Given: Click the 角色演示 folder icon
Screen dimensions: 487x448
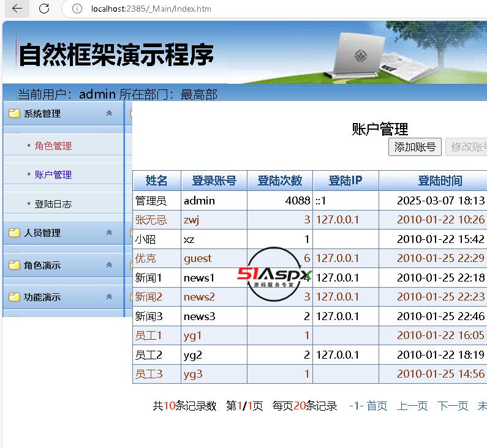Looking at the screenshot, I should coord(14,265).
